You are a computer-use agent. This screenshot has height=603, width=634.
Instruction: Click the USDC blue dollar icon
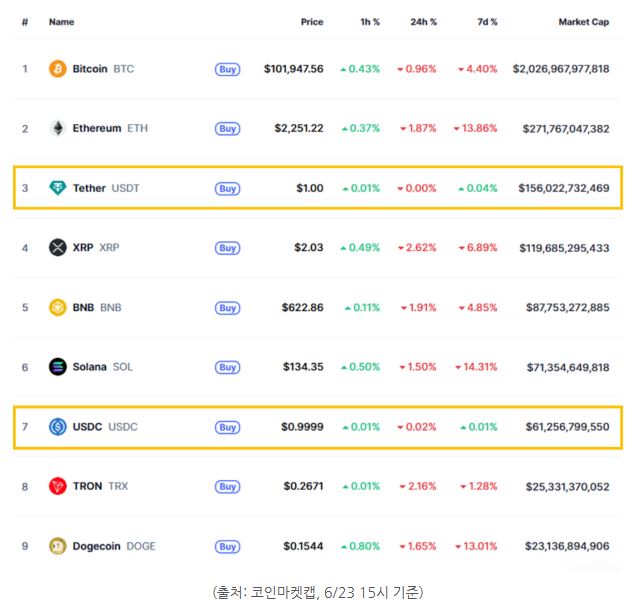coord(57,427)
